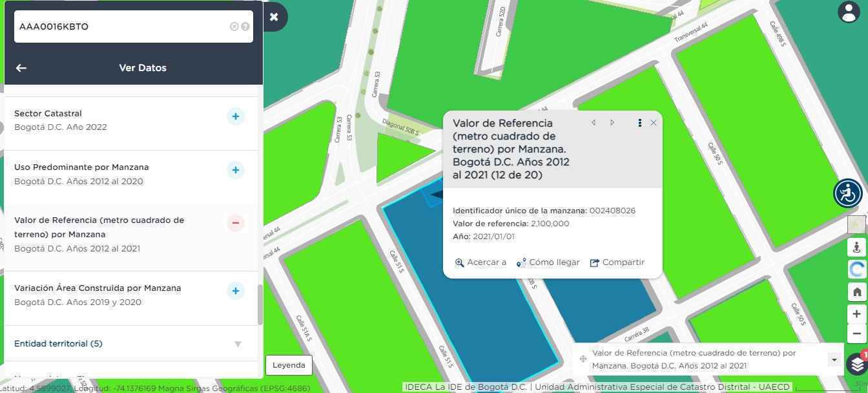Viewport: 868px width, 393px height.
Task: Remove the Valor de Referencia layer
Action: tap(236, 223)
